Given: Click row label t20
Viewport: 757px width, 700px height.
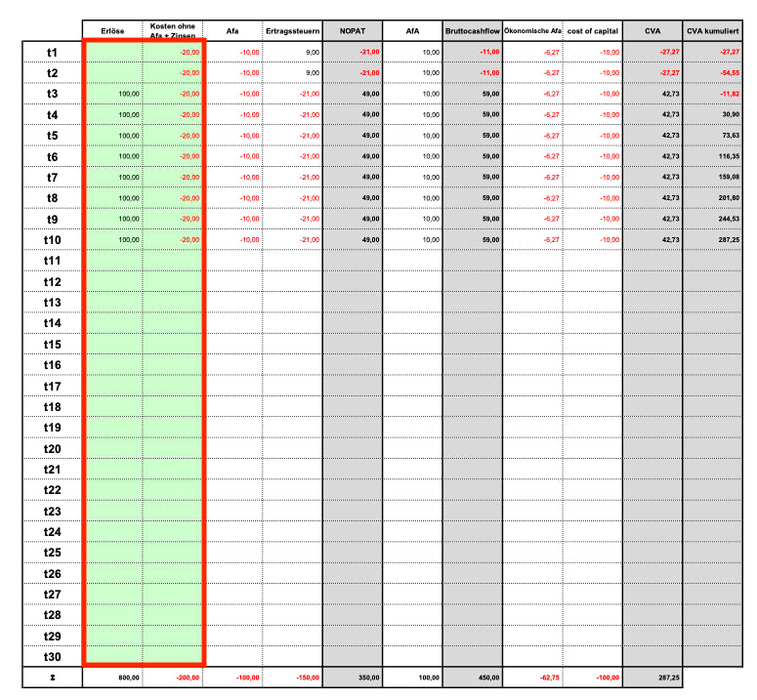Looking at the screenshot, I should [x=52, y=449].
